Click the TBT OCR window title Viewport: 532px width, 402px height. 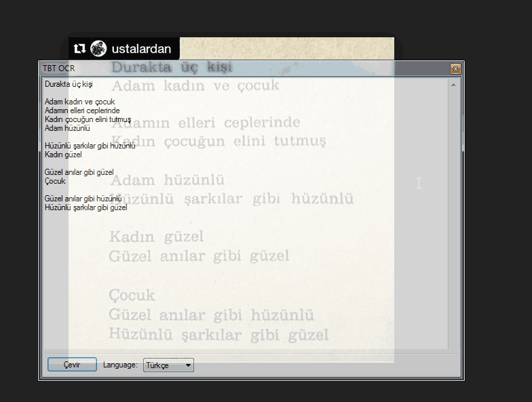pyautogui.click(x=58, y=68)
